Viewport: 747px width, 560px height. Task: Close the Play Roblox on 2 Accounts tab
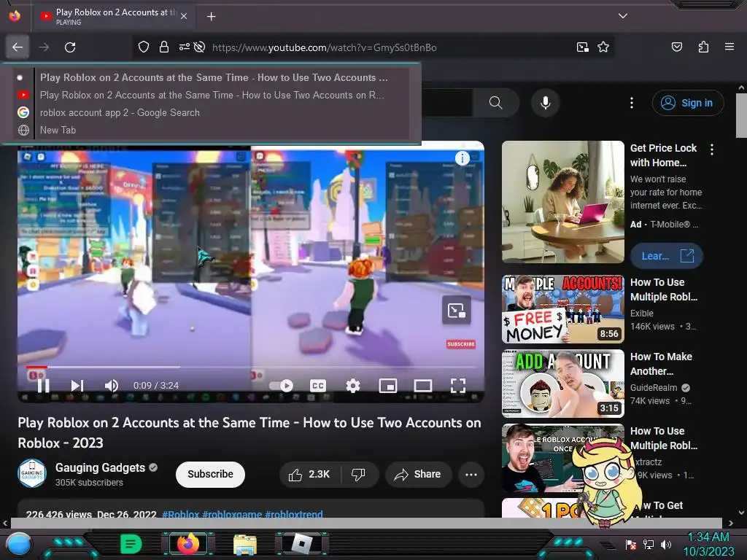(184, 16)
